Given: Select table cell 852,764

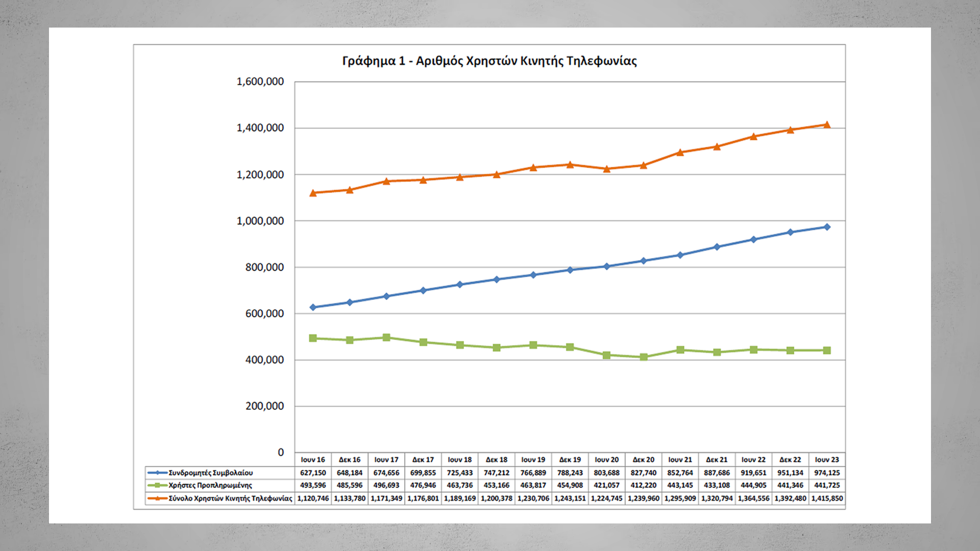Looking at the screenshot, I should [x=680, y=473].
